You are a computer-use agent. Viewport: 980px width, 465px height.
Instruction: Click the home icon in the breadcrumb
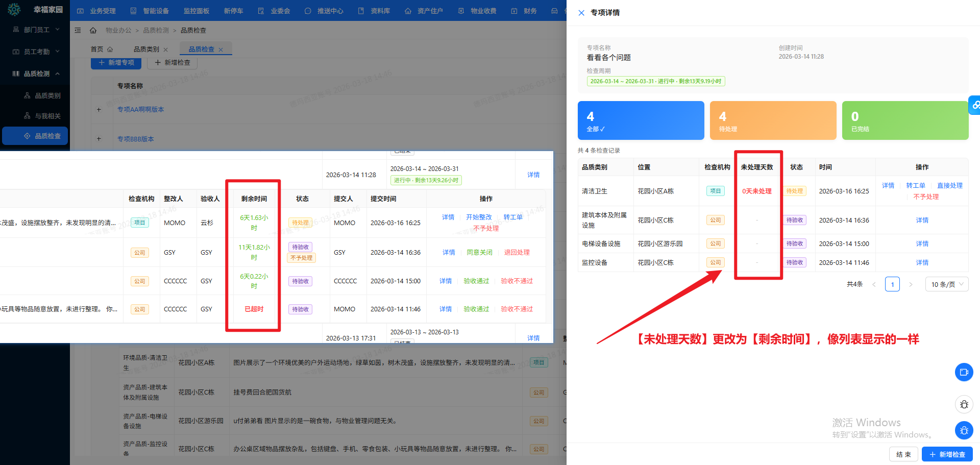click(x=93, y=31)
